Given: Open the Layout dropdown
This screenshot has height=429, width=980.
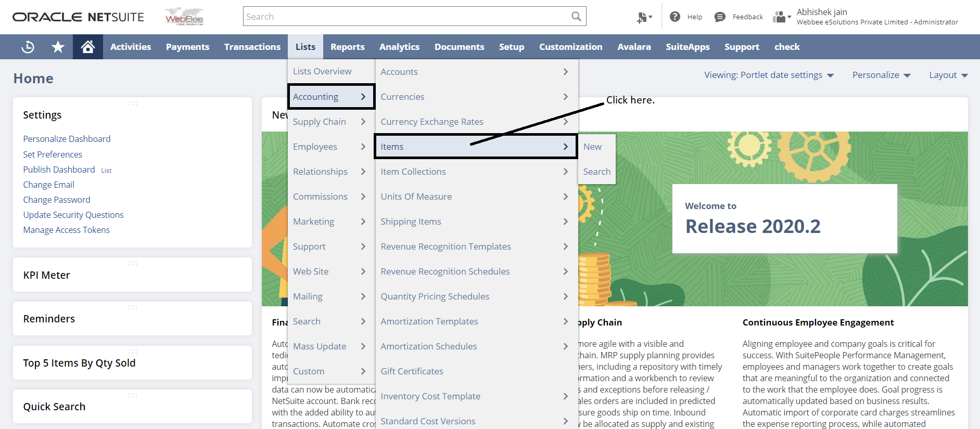Looking at the screenshot, I should (x=948, y=75).
